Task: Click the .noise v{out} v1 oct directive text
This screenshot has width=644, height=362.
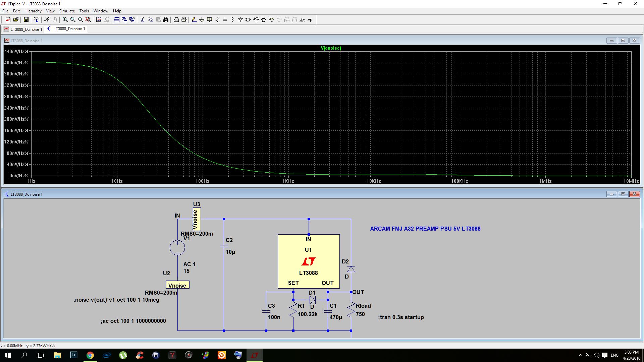Action: click(x=116, y=300)
